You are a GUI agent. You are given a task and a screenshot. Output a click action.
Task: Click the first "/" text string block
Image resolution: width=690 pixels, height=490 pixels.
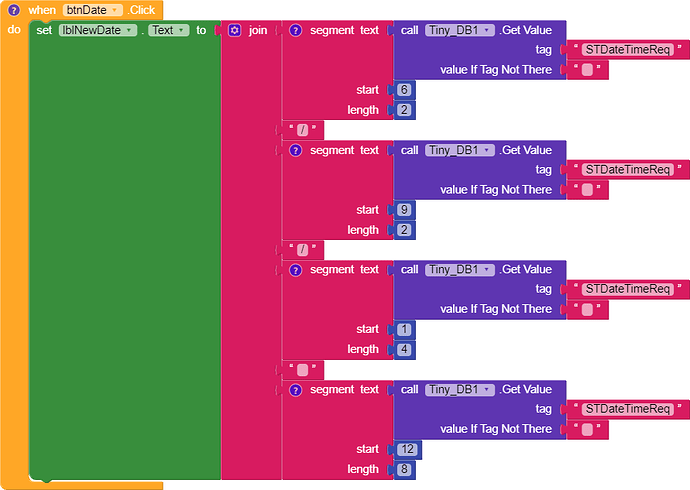coord(303,130)
